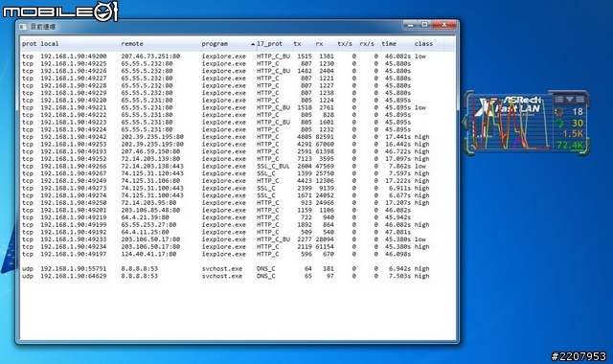613x364 pixels.
Task: Click time 7.503s in port 64629 row
Action: pos(399,276)
